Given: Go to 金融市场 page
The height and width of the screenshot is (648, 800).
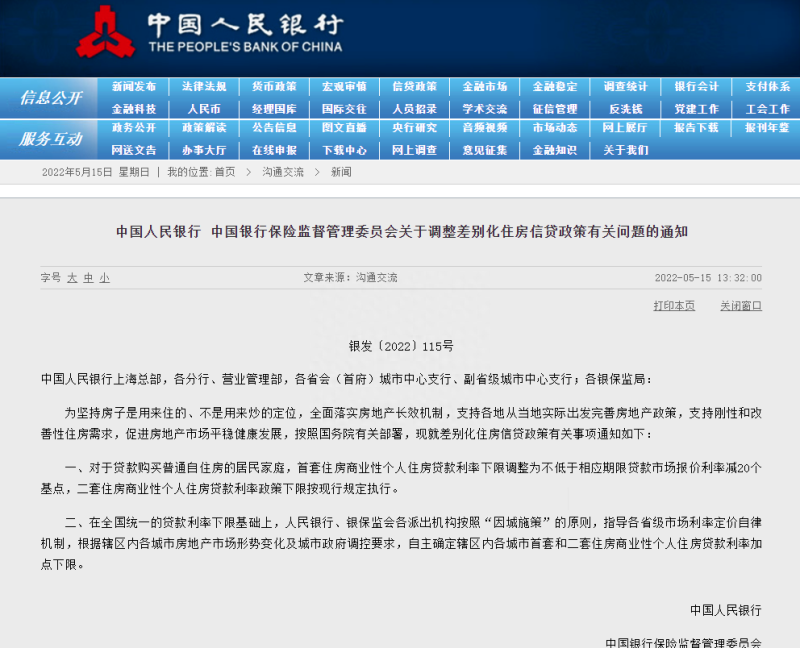Looking at the screenshot, I should tap(485, 87).
